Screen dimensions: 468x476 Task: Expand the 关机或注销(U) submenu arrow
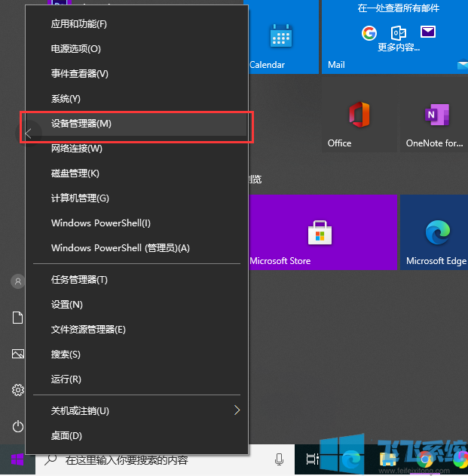click(x=237, y=410)
